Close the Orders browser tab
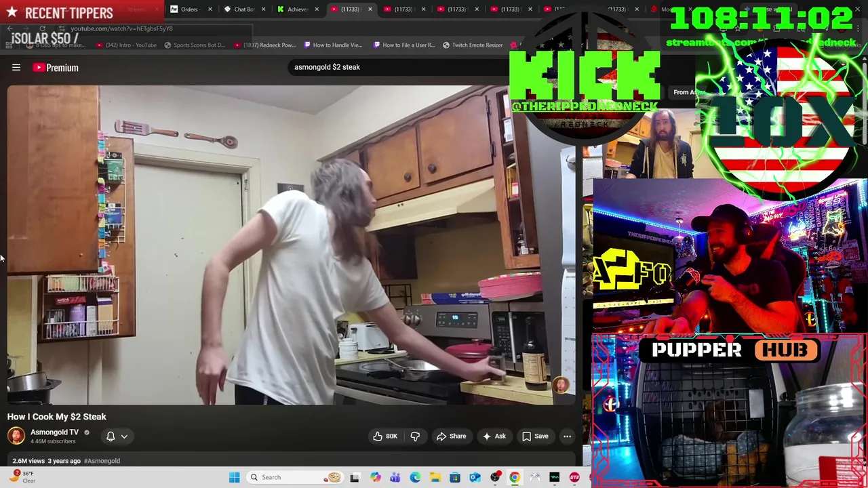The height and width of the screenshot is (488, 868). click(x=210, y=9)
